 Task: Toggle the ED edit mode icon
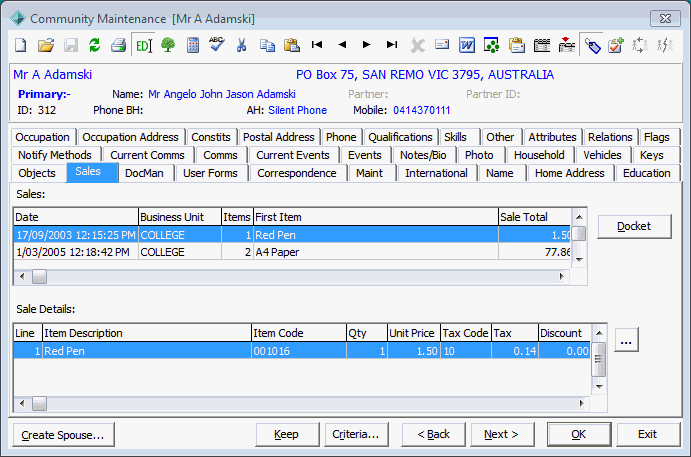pyautogui.click(x=143, y=45)
